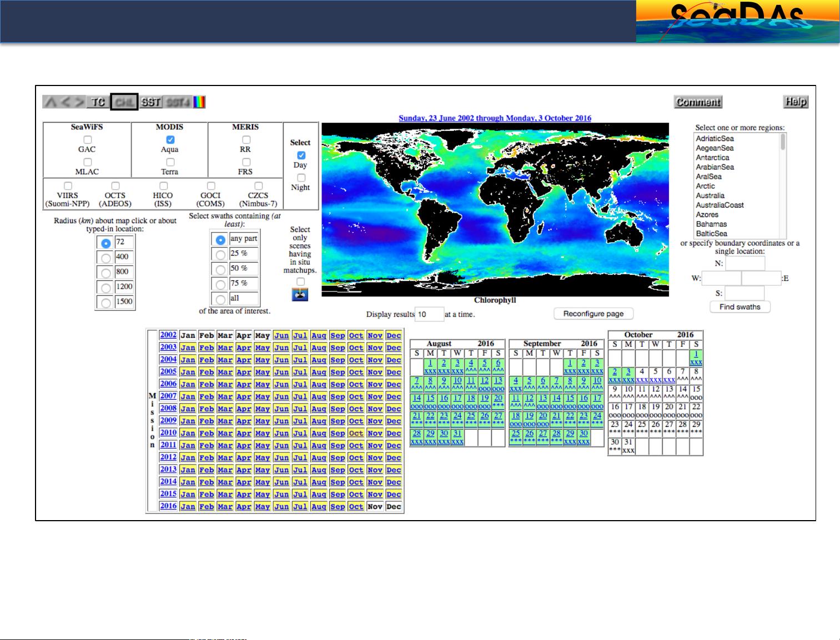The width and height of the screenshot is (840, 640).
Task: Switch to the SST product button
Action: pyautogui.click(x=150, y=102)
